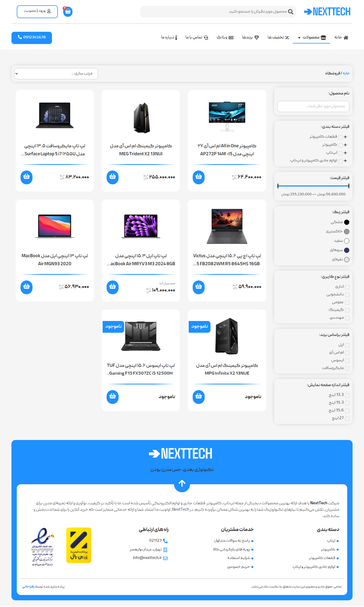Add MEG Trident X2 13NUI to cart
This screenshot has width=364, height=607.
coord(113,177)
